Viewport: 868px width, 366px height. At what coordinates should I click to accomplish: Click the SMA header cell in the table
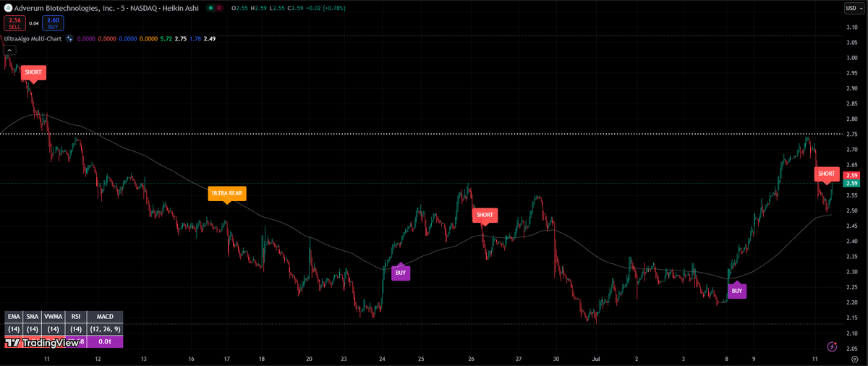click(33, 317)
